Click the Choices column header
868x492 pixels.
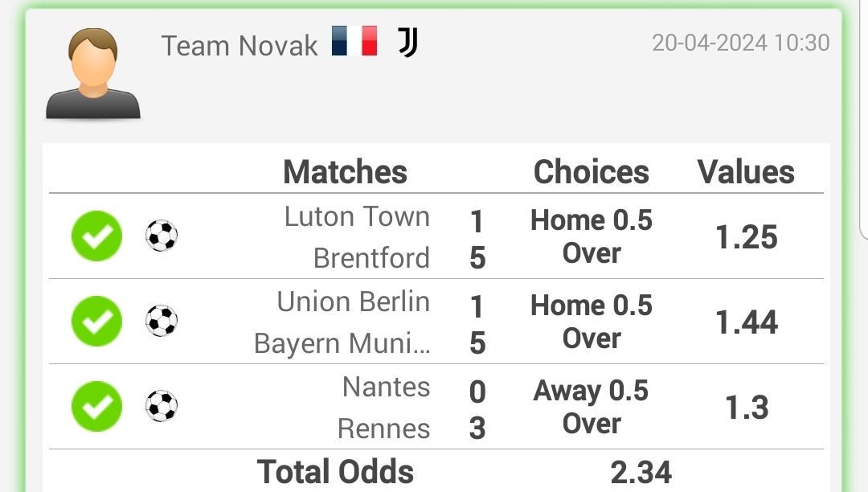coord(592,171)
